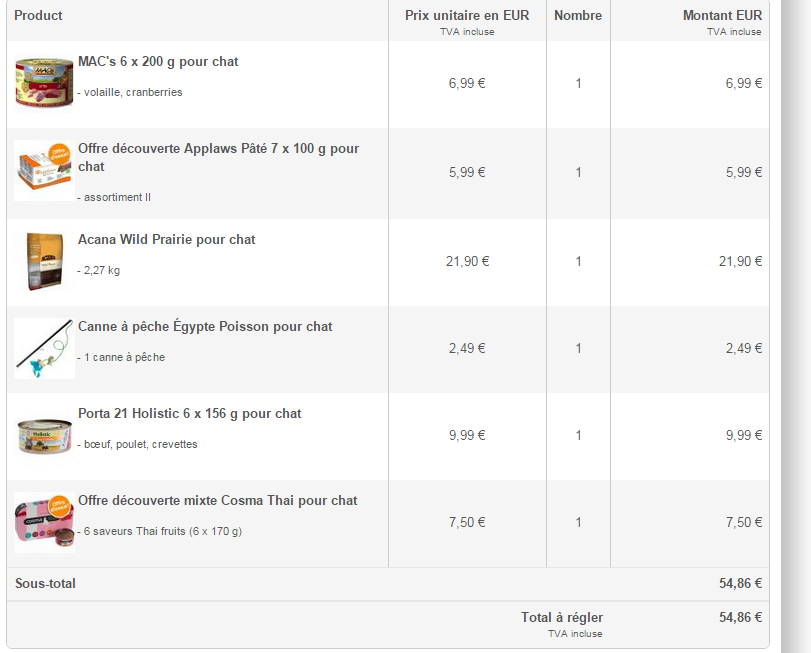Open Offre découverte mixte Cosma Thai title
The image size is (811, 653).
point(217,501)
